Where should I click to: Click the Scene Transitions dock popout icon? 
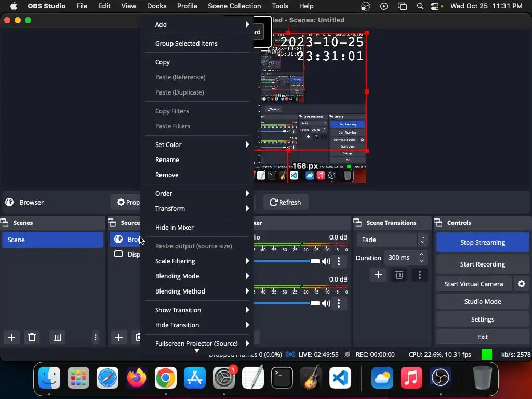[x=357, y=222]
